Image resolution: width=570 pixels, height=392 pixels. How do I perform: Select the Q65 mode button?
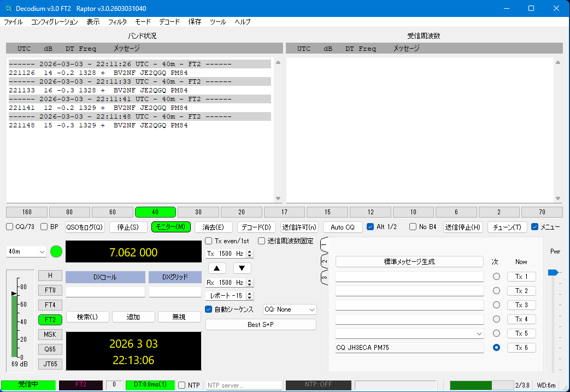pos(50,349)
